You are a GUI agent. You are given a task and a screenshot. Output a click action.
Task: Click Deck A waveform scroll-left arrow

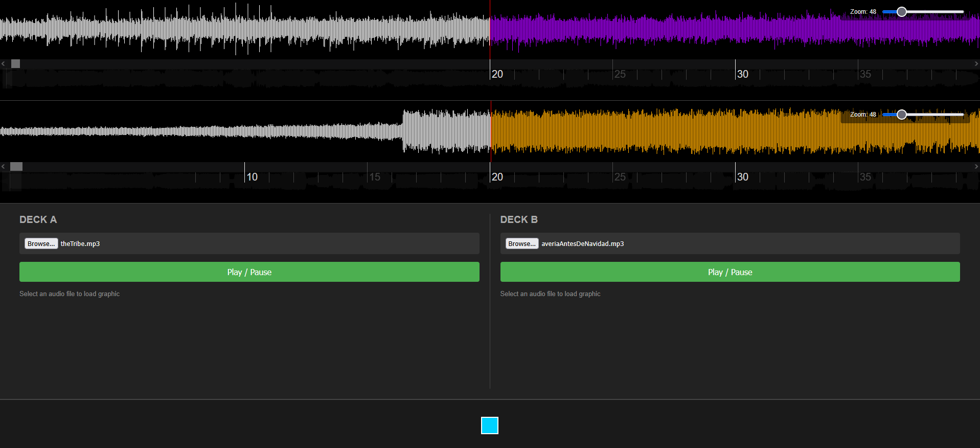pyautogui.click(x=3, y=64)
